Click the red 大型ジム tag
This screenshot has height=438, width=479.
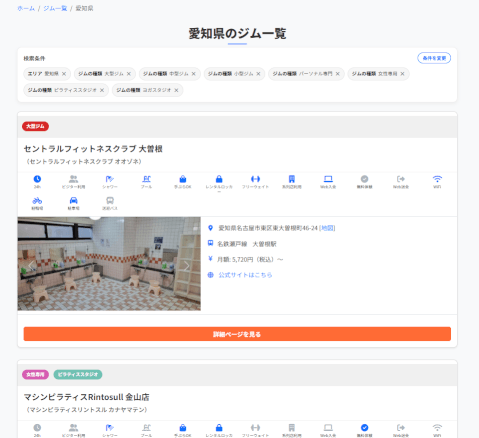[35, 126]
